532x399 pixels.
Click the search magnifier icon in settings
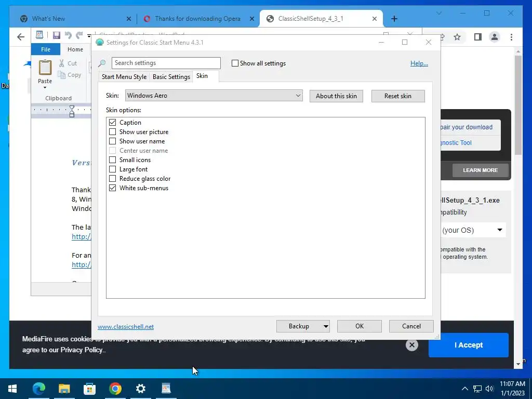(x=102, y=63)
